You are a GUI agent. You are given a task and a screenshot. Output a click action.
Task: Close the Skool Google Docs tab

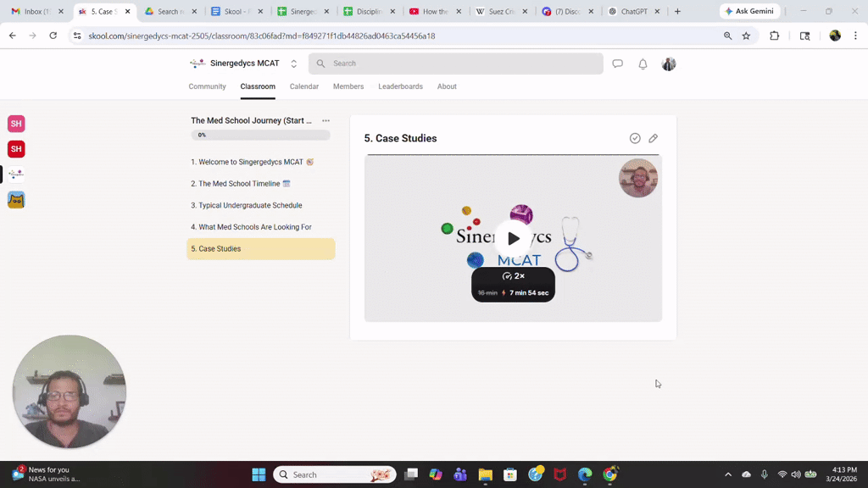tap(260, 11)
